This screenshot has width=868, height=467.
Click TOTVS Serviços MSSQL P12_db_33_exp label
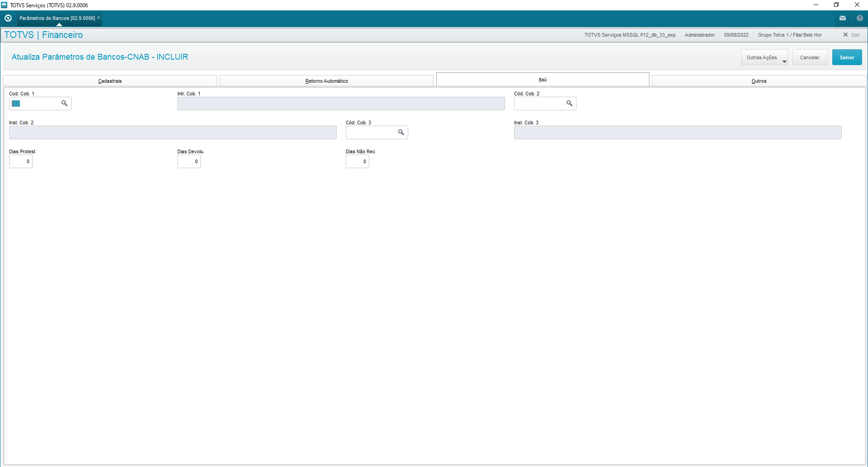[630, 35]
